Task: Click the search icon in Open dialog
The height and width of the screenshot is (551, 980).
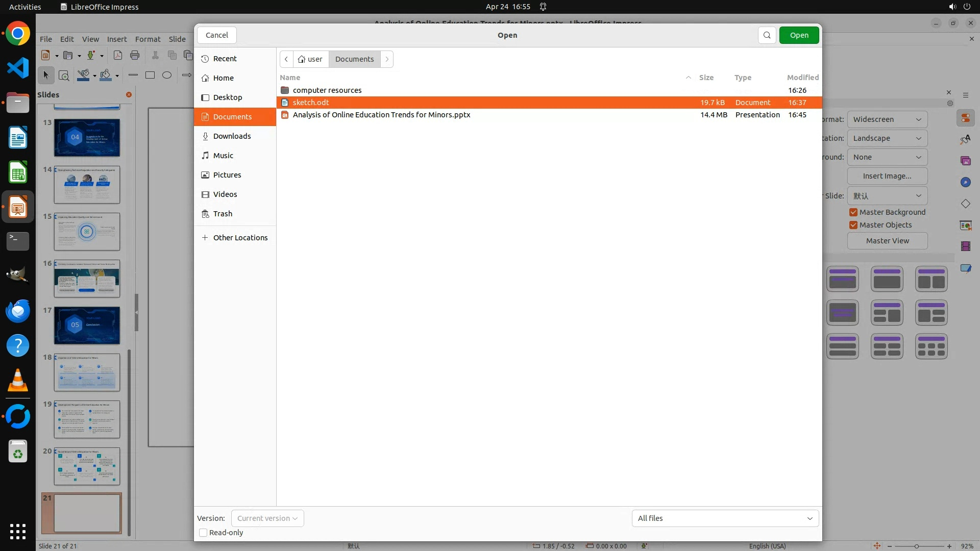Action: 767,35
